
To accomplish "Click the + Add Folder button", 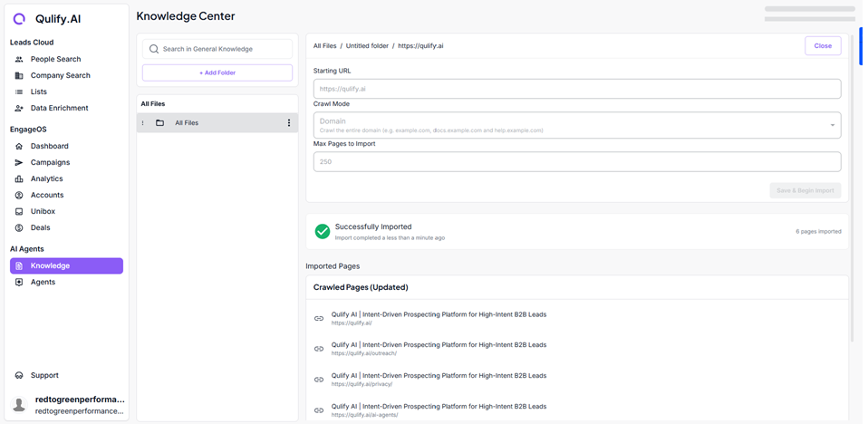I will pos(217,72).
